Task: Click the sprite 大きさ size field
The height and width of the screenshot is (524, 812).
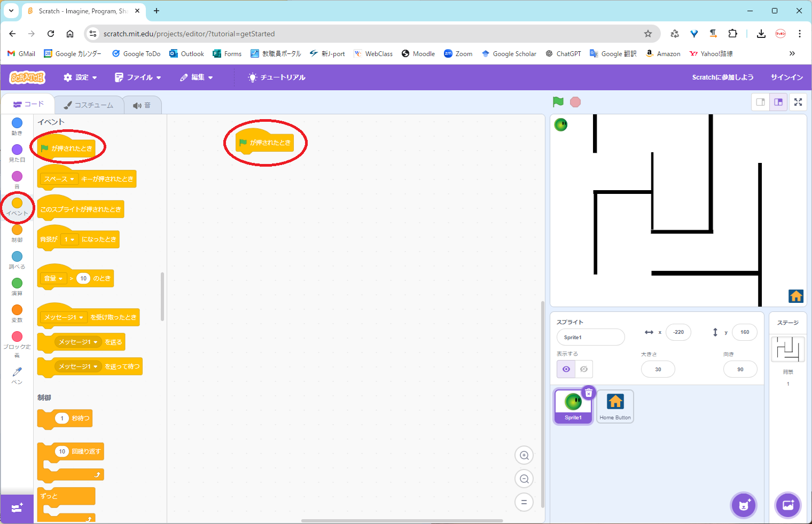Action: (658, 369)
